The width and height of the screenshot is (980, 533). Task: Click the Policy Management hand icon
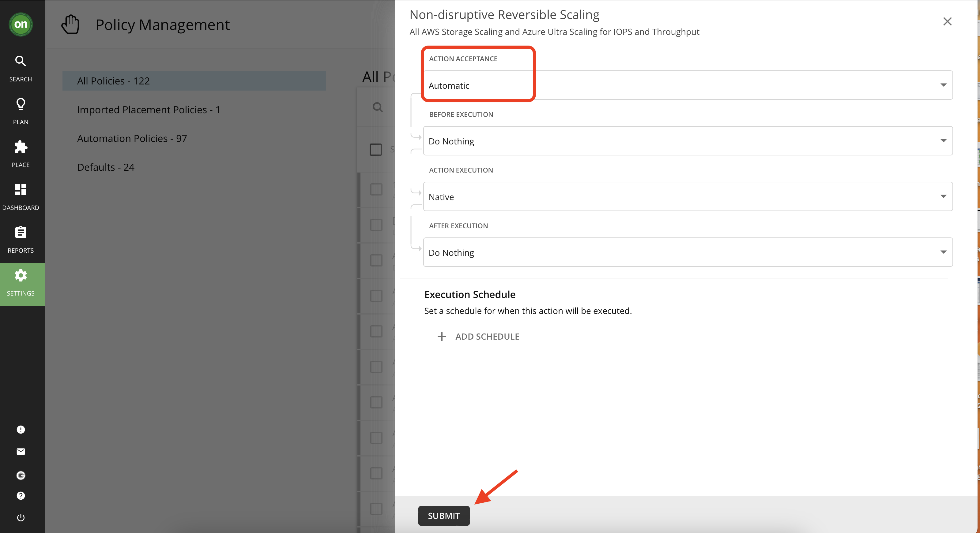tap(70, 25)
